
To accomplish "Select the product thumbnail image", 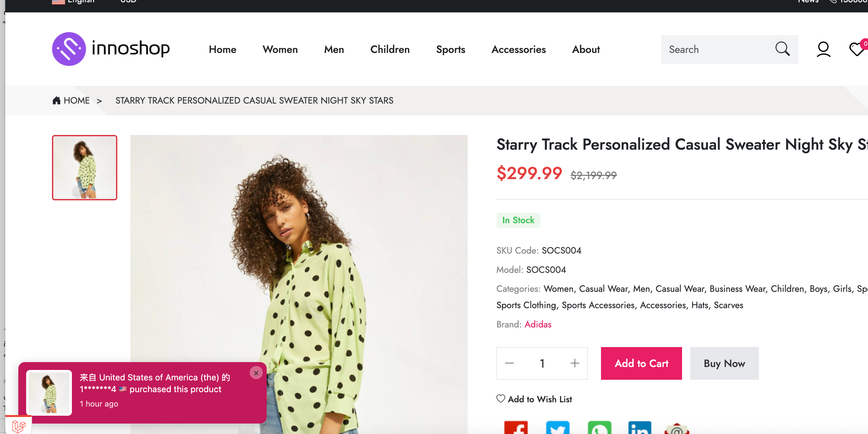I will [85, 167].
